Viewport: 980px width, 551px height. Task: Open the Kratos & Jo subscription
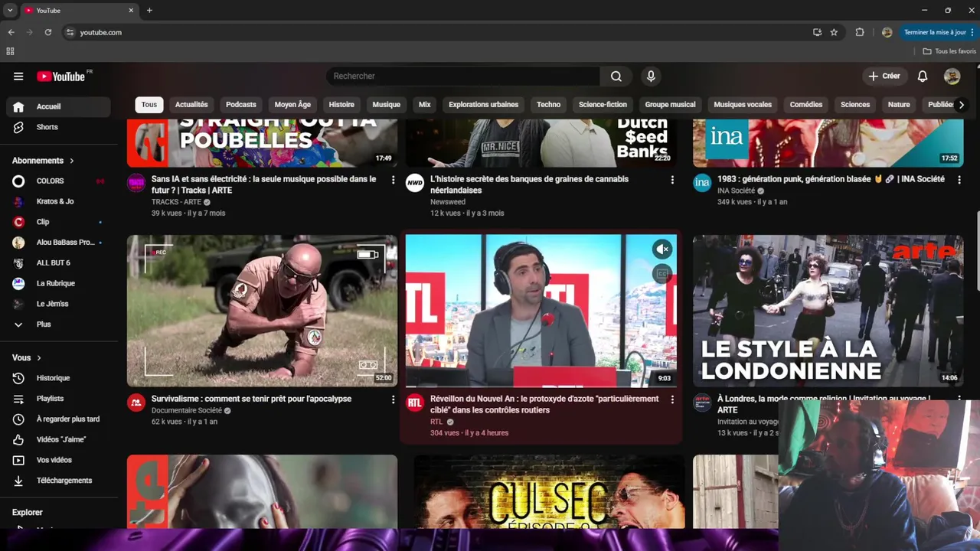pyautogui.click(x=58, y=201)
